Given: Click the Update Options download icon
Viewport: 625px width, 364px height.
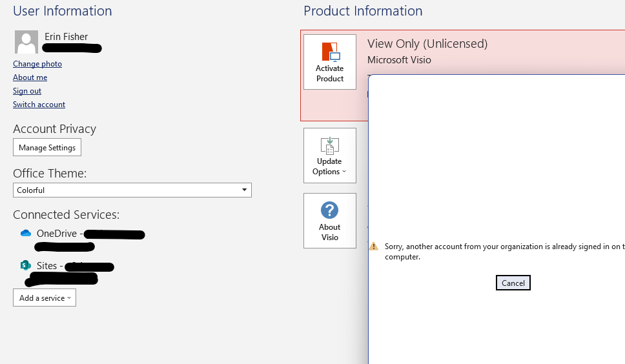Looking at the screenshot, I should click(330, 146).
